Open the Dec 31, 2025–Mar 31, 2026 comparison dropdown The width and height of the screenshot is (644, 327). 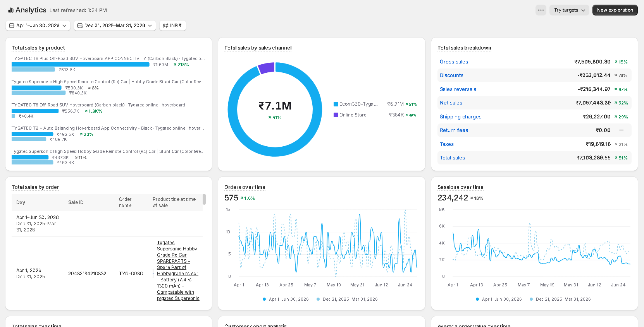tap(115, 26)
